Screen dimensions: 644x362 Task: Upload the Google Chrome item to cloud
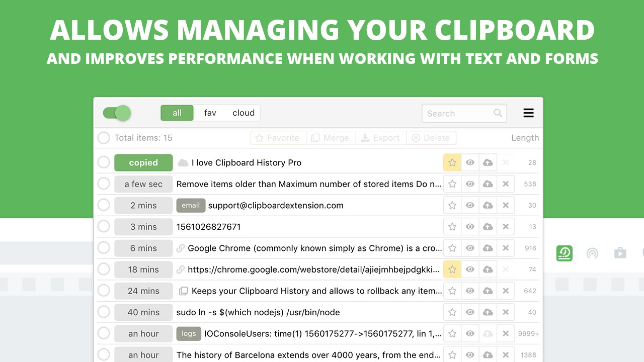coord(488,248)
